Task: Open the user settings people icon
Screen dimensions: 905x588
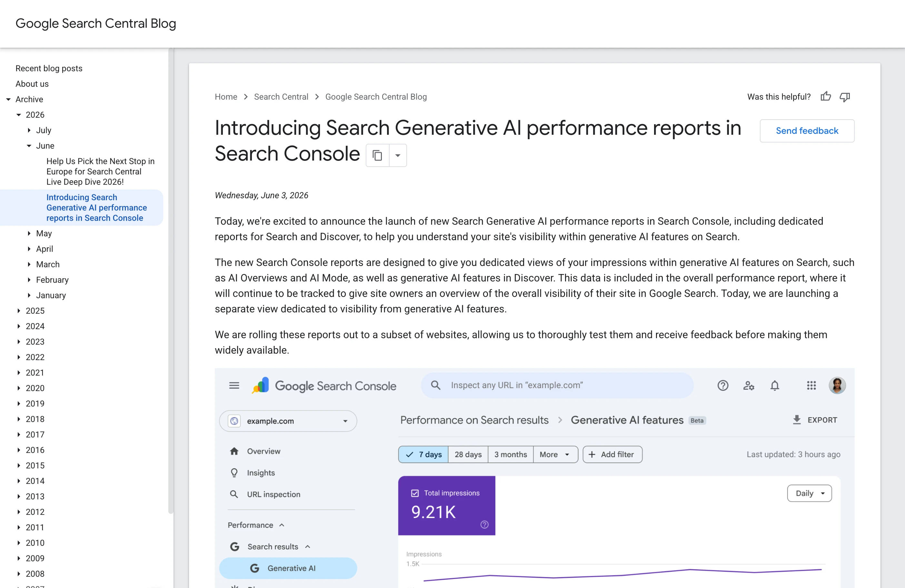Action: (x=749, y=386)
